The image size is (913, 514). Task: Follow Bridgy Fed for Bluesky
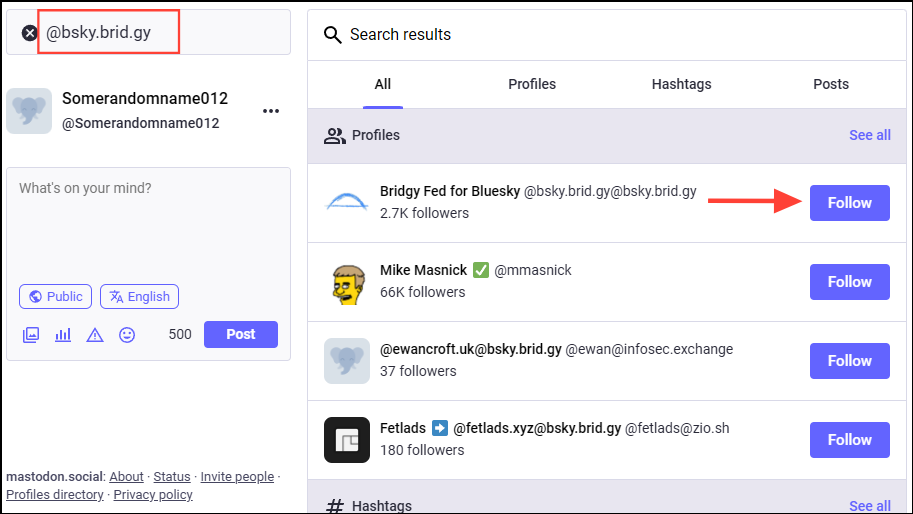pos(850,203)
